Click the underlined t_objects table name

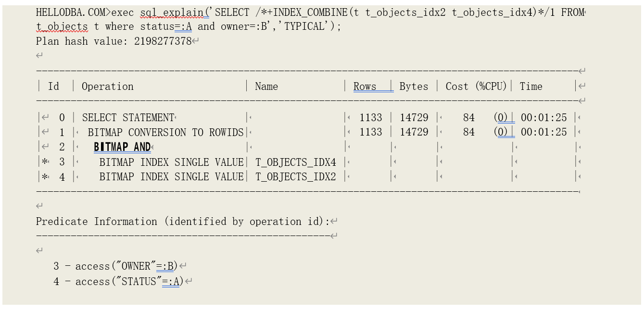click(x=62, y=27)
